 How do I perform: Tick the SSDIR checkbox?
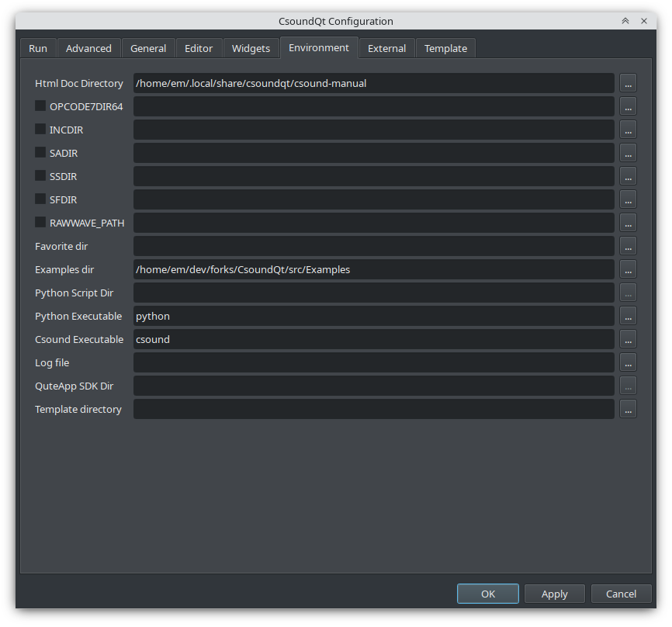[40, 175]
